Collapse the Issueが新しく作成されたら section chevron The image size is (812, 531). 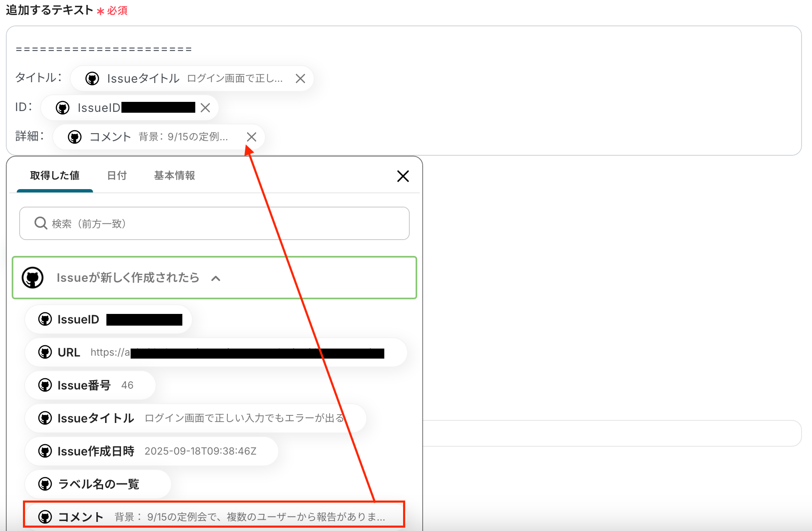(x=216, y=278)
